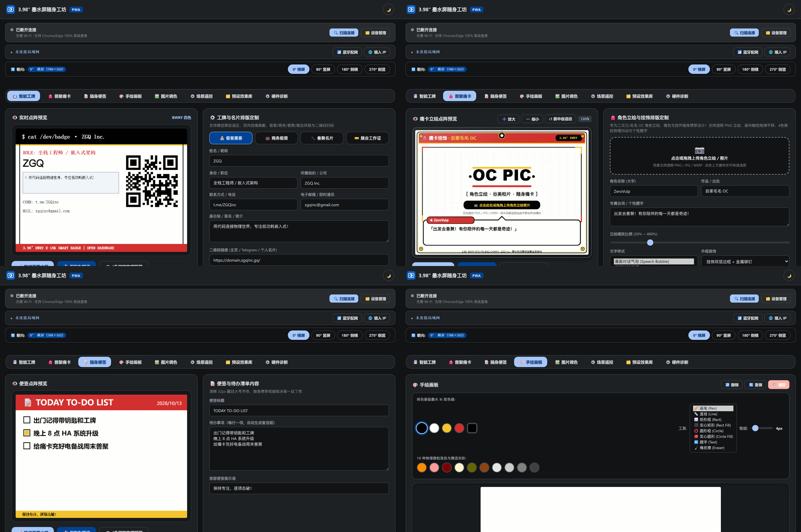This screenshot has height=532, width=801.
Task: Clear the drawing board with 清空
Action: tap(778, 385)
